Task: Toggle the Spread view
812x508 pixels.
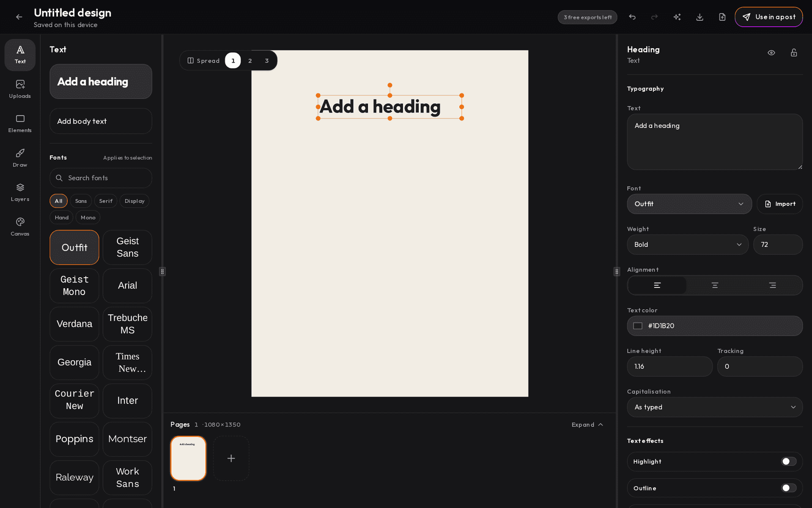Action: click(203, 61)
